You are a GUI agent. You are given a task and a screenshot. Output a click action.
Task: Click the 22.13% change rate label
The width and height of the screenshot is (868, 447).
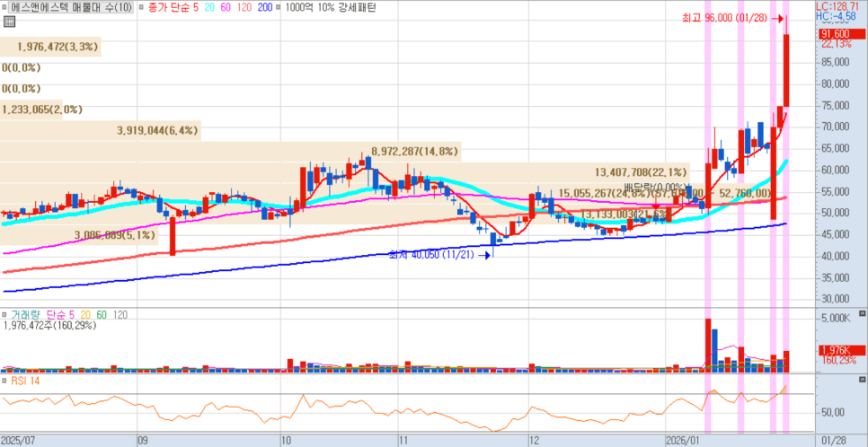(x=836, y=44)
